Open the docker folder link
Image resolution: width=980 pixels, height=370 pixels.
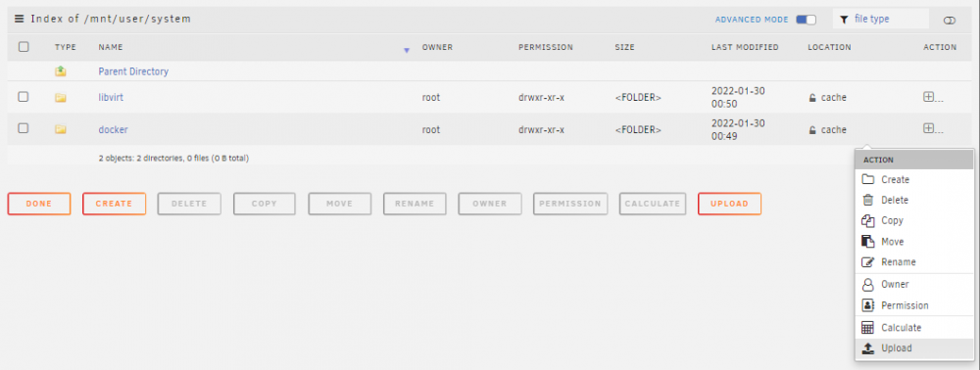point(113,130)
